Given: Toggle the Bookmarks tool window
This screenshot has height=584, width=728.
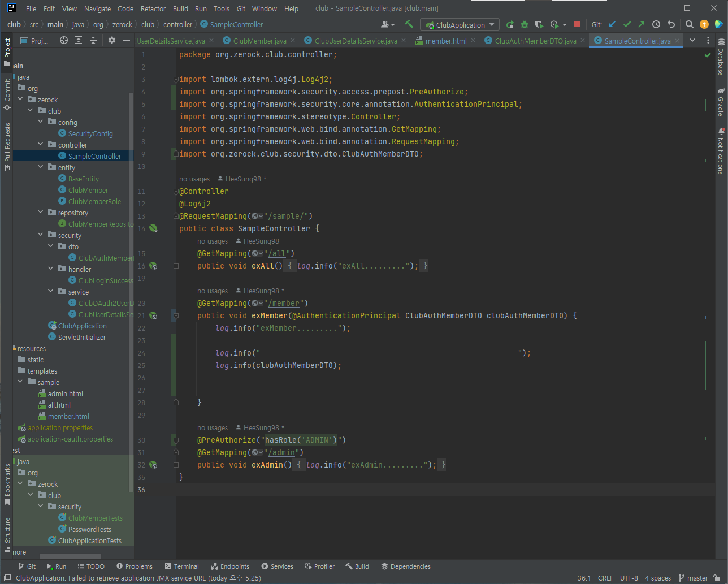Looking at the screenshot, I should tap(7, 485).
